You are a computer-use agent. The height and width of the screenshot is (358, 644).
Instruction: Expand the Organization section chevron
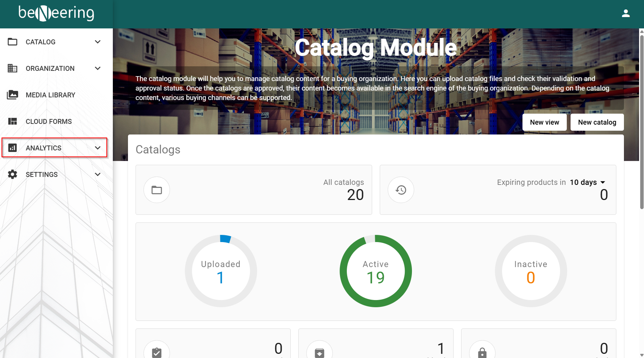click(x=98, y=68)
